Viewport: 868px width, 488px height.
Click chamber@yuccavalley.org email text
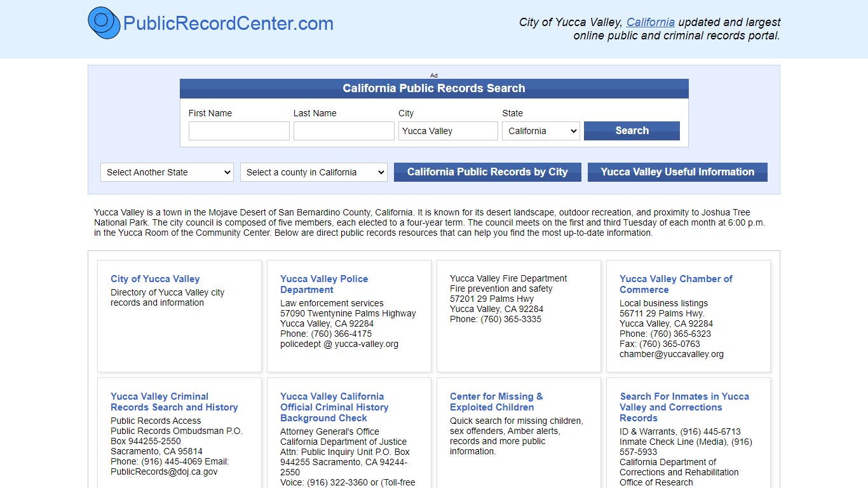[672, 354]
